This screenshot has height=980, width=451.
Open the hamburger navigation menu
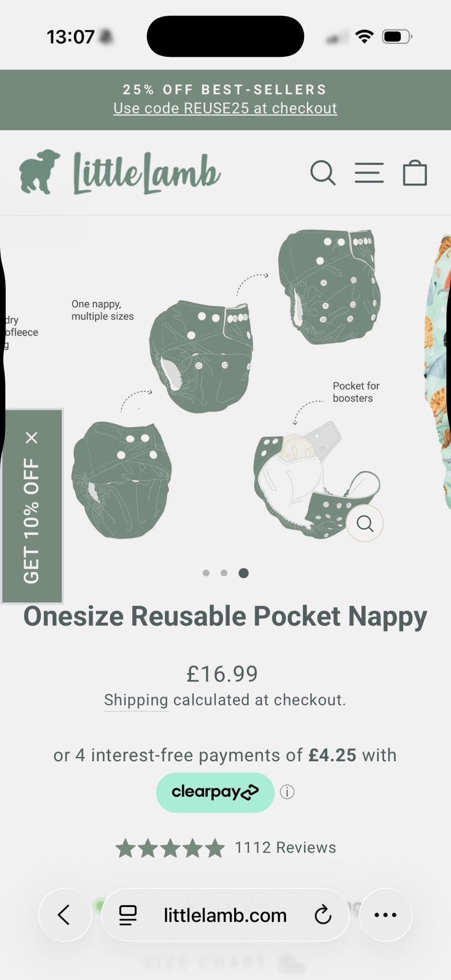370,173
